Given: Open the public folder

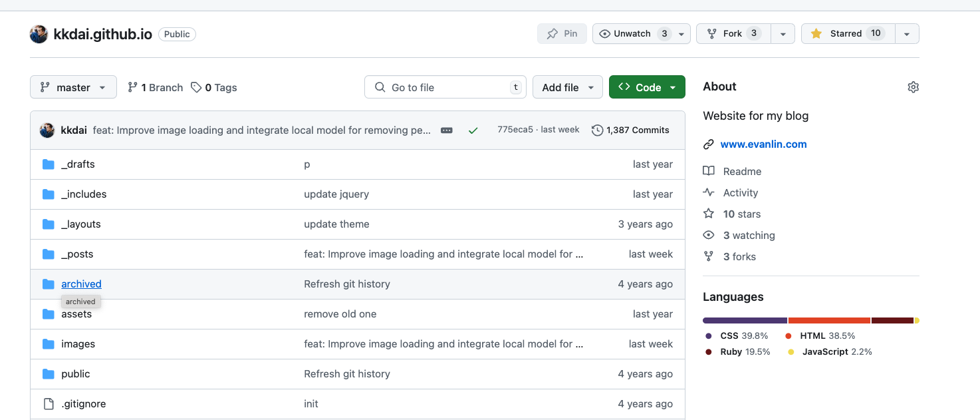Looking at the screenshot, I should click(75, 374).
